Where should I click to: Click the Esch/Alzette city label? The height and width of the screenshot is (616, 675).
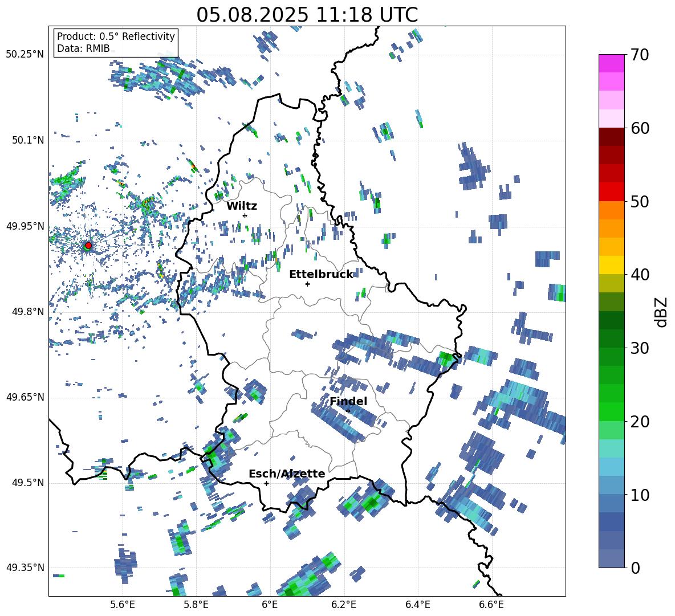pos(287,474)
